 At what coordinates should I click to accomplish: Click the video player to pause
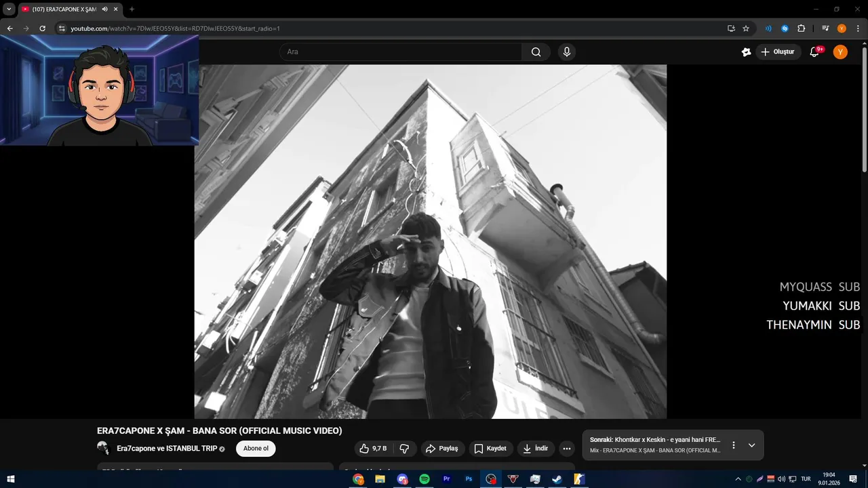pos(431,241)
